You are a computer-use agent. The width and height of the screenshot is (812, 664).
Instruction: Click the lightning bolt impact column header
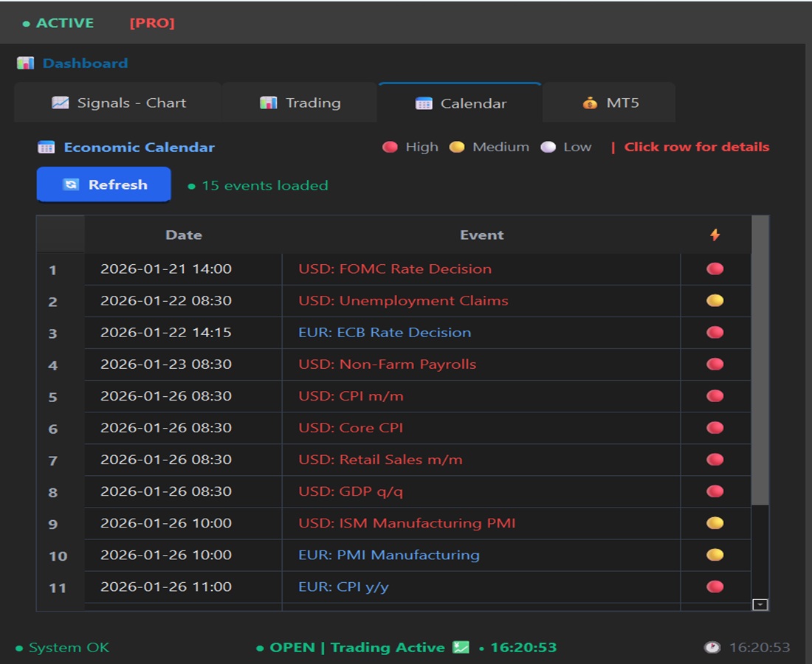715,235
